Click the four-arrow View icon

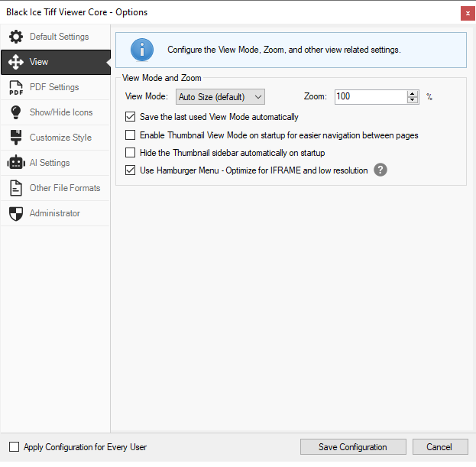tap(16, 62)
